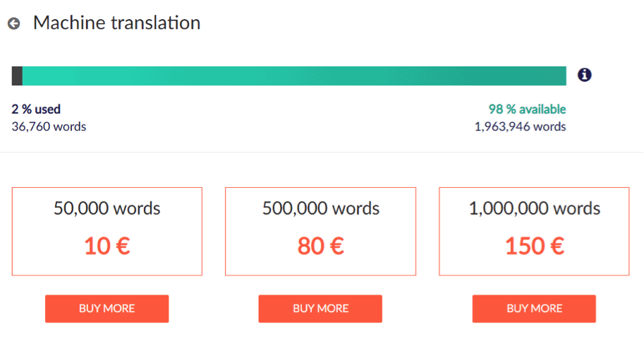Click the dark used segment of usage bar
The height and width of the screenshot is (344, 644).
click(x=17, y=76)
